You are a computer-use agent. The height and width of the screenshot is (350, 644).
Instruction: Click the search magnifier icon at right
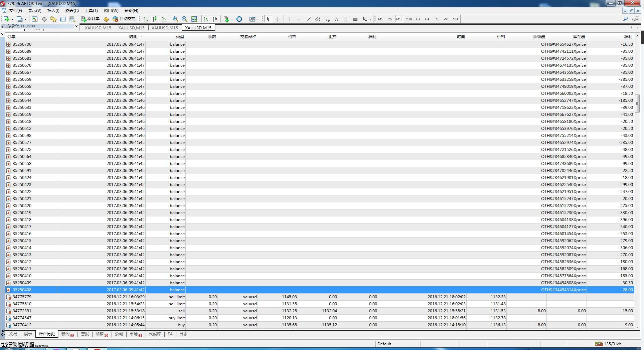(x=625, y=19)
